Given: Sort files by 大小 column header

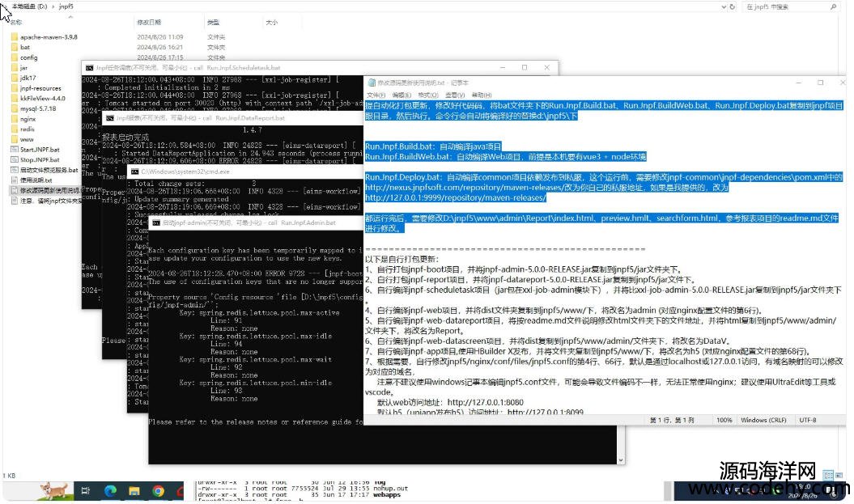Looking at the screenshot, I should (x=272, y=23).
